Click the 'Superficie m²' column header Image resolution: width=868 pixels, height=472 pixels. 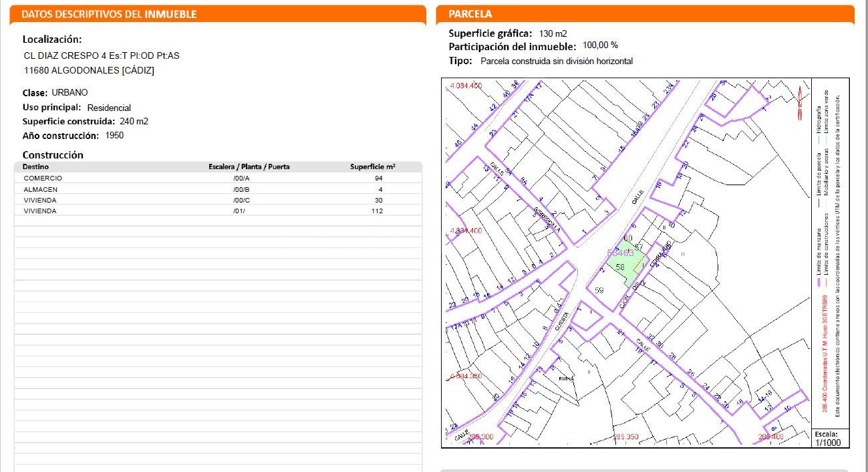click(x=373, y=166)
